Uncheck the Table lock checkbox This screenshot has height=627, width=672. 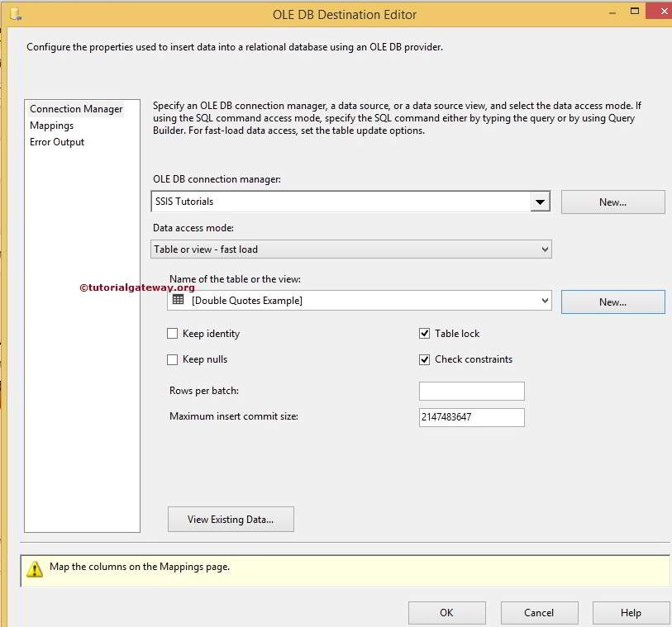425,334
